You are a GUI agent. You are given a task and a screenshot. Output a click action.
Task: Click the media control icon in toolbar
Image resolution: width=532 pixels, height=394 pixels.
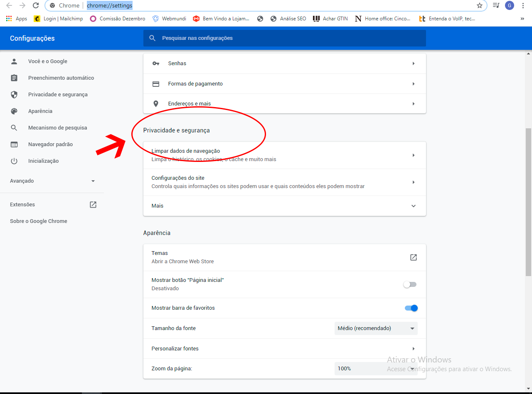(x=496, y=6)
